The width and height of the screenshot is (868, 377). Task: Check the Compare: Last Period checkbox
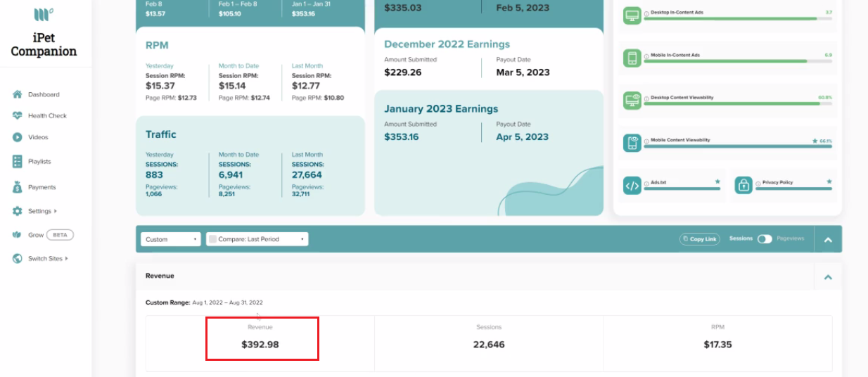(x=212, y=239)
